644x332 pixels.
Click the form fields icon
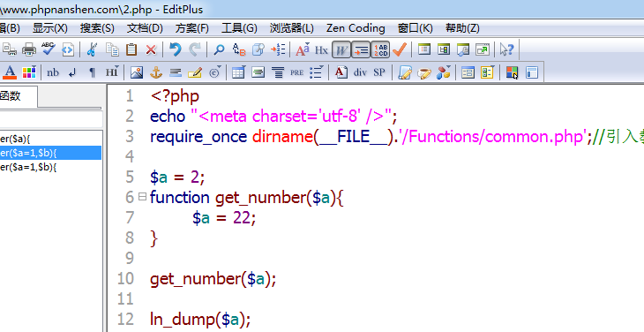pyautogui.click(x=468, y=72)
